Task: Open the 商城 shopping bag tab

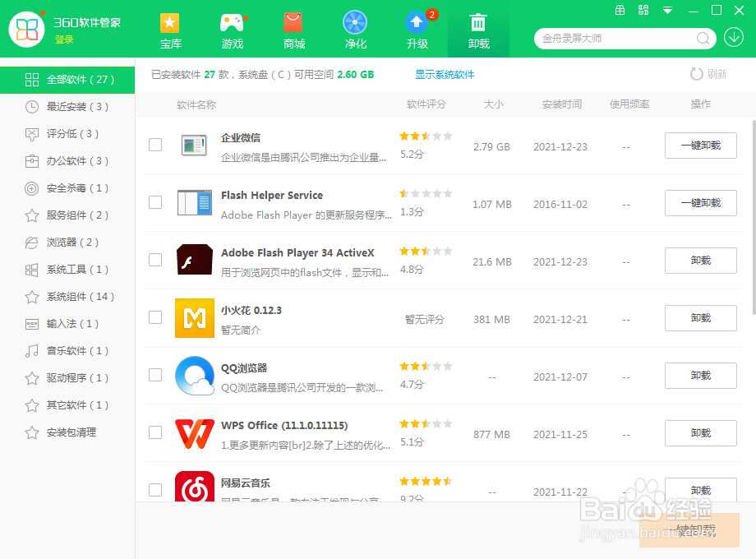Action: tap(293, 30)
